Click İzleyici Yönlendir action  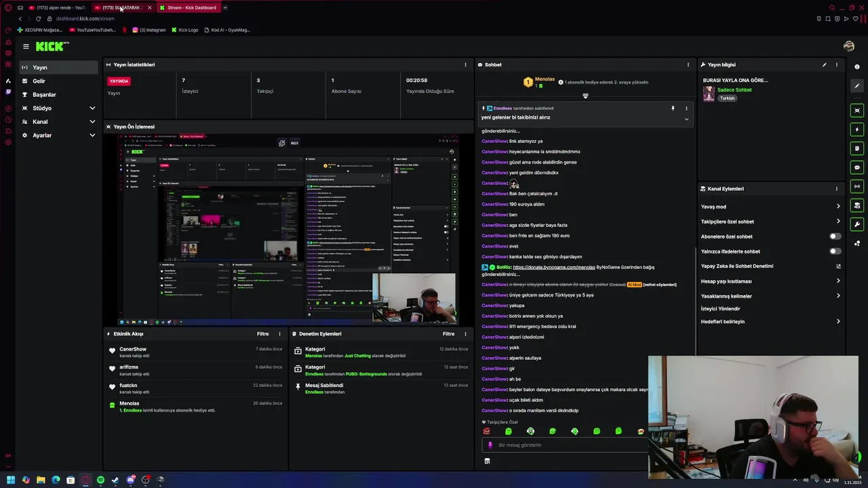[720, 308]
